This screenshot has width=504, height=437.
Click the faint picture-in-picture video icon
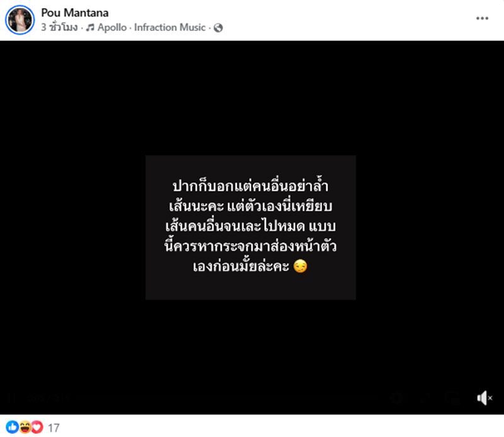454,398
